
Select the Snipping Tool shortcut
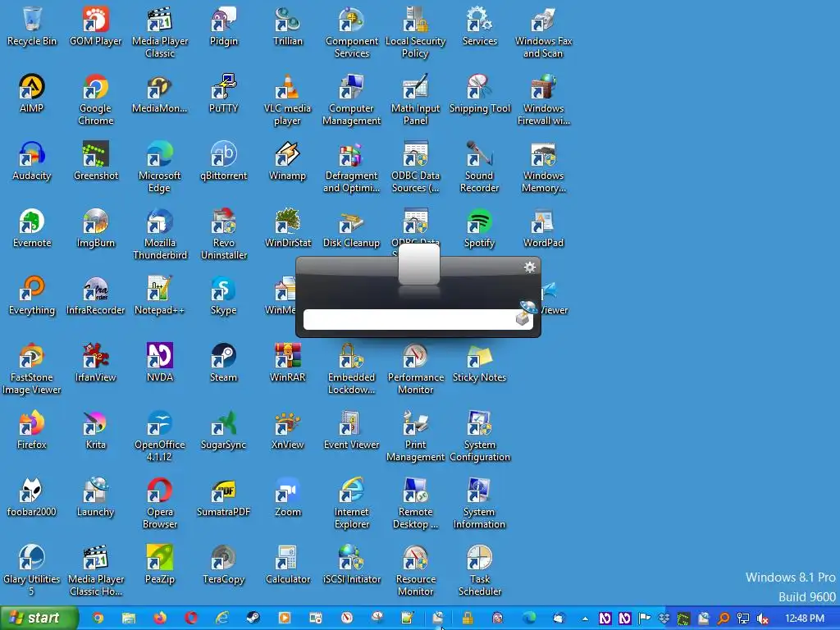[479, 94]
